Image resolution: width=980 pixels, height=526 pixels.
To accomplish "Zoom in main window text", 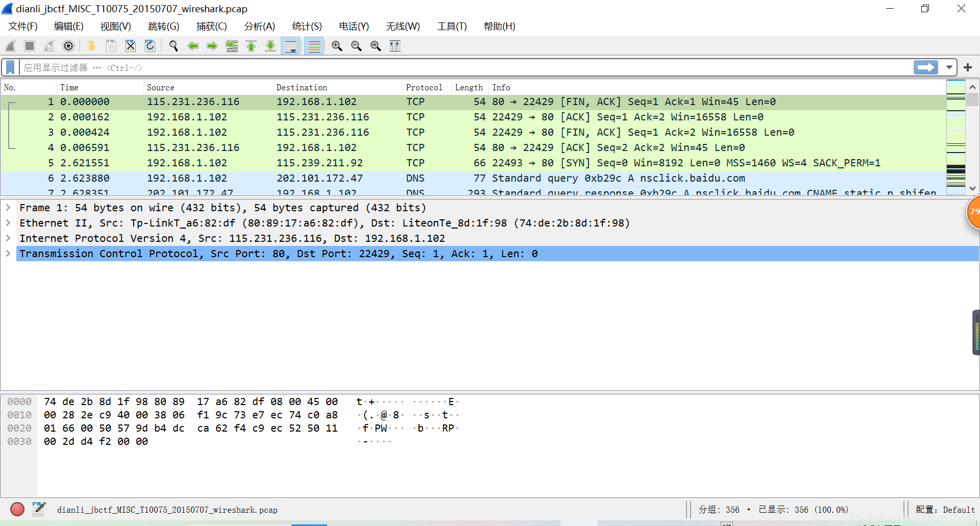I will coord(337,46).
